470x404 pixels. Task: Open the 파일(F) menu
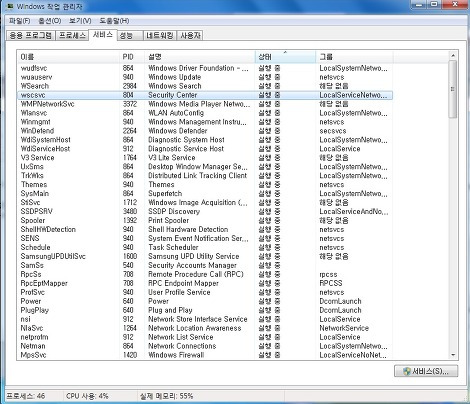tap(20, 21)
